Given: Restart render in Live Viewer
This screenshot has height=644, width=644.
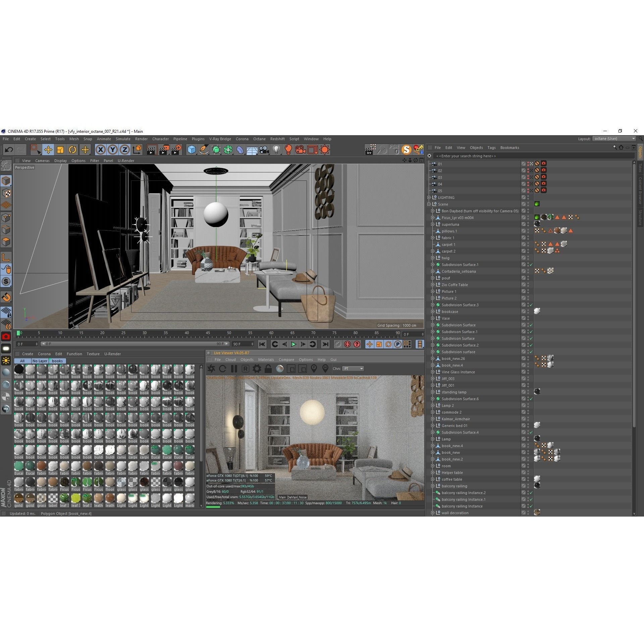Looking at the screenshot, I should pyautogui.click(x=222, y=369).
